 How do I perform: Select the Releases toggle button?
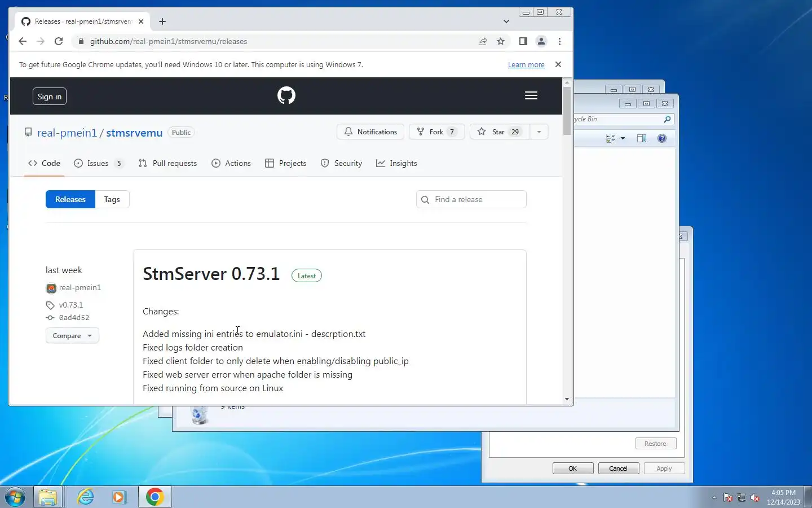coord(70,199)
